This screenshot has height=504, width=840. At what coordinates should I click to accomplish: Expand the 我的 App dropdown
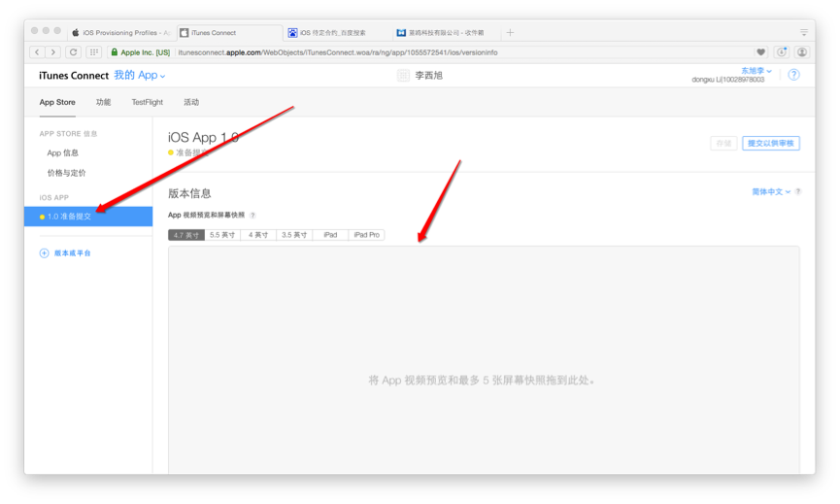[139, 76]
